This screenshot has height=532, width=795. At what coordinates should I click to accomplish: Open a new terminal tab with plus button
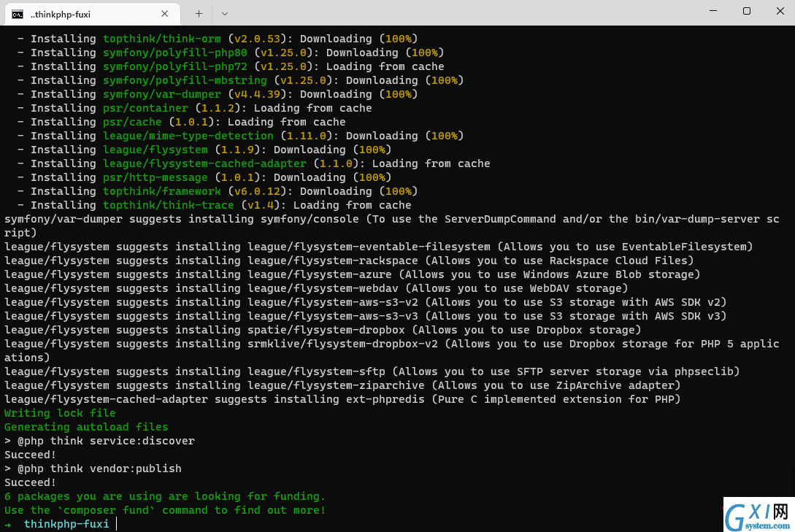tap(199, 14)
